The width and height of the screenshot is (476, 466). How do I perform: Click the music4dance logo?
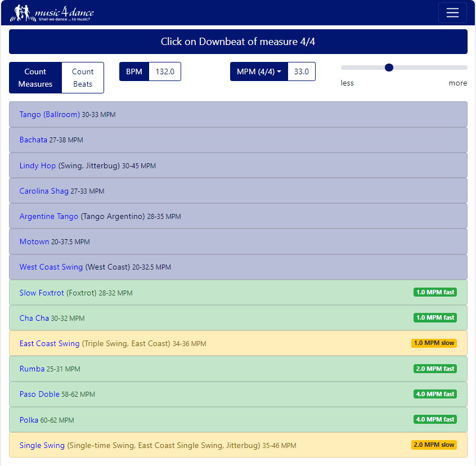pos(53,13)
